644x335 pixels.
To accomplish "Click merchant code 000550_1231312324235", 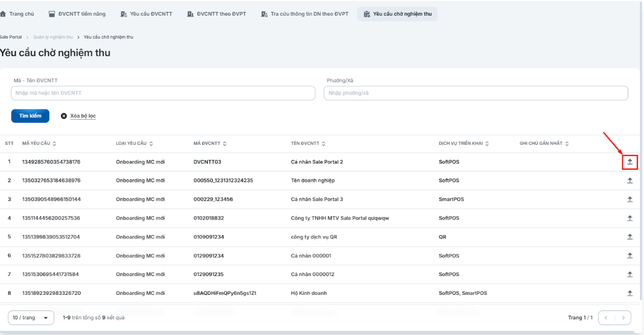I will coord(223,181).
